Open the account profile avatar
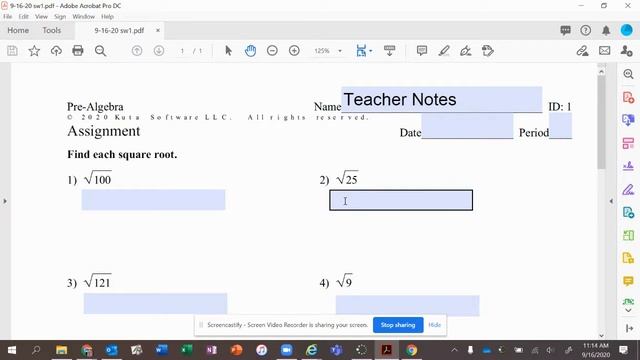The height and width of the screenshot is (360, 640). pyautogui.click(x=627, y=30)
